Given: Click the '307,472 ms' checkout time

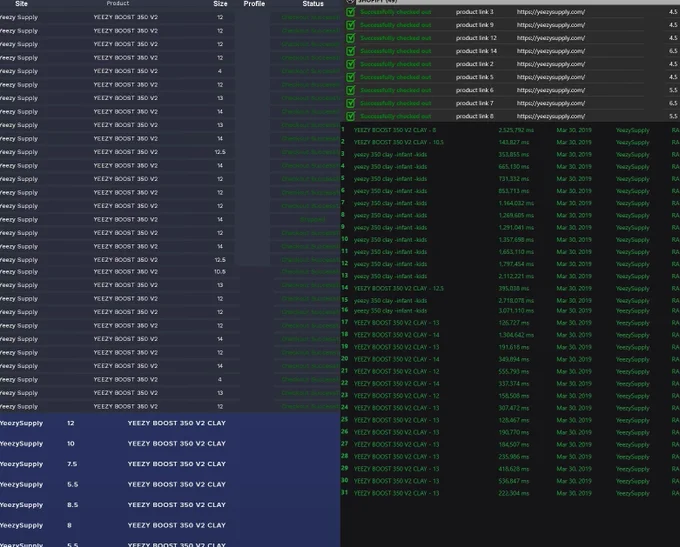Looking at the screenshot, I should tap(513, 408).
